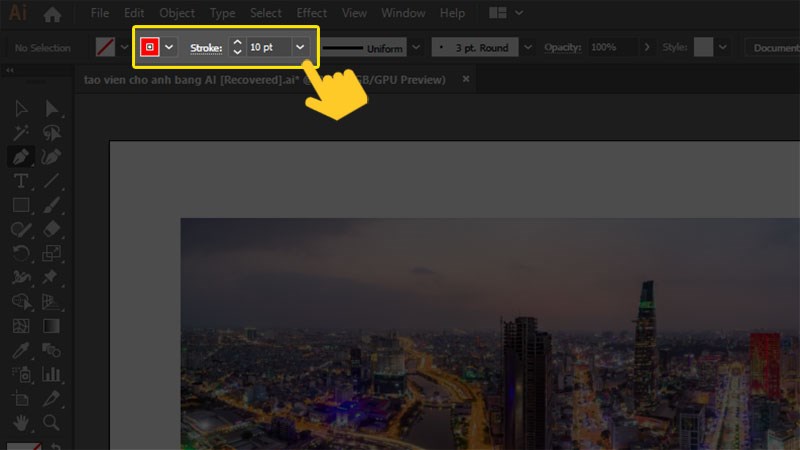Select the Selection tool arrow

point(21,109)
